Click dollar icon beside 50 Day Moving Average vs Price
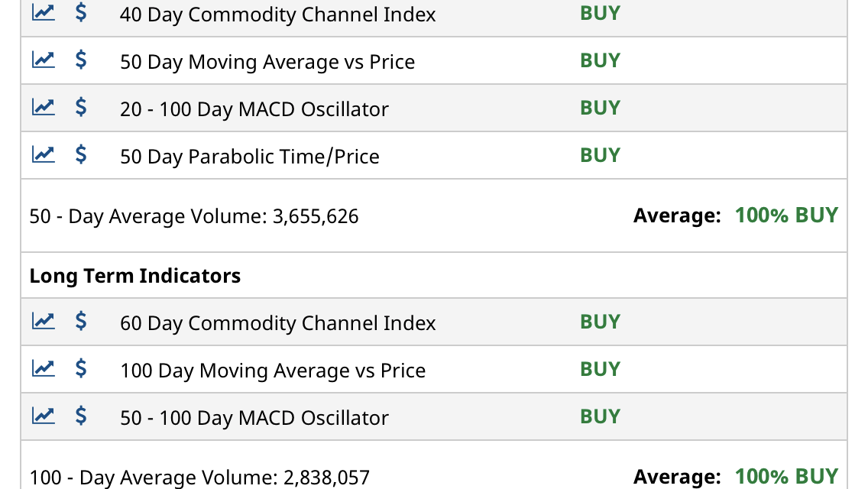 [81, 60]
